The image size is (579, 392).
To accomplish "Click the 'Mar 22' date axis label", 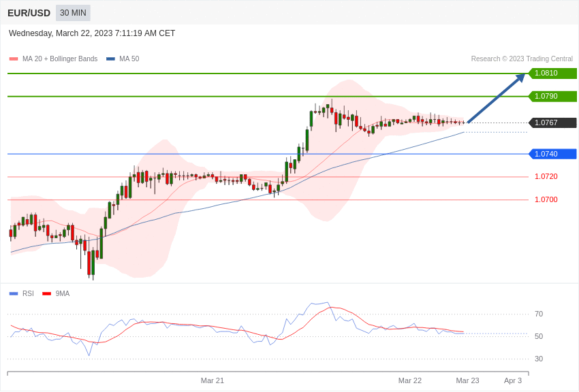I will pos(410,380).
